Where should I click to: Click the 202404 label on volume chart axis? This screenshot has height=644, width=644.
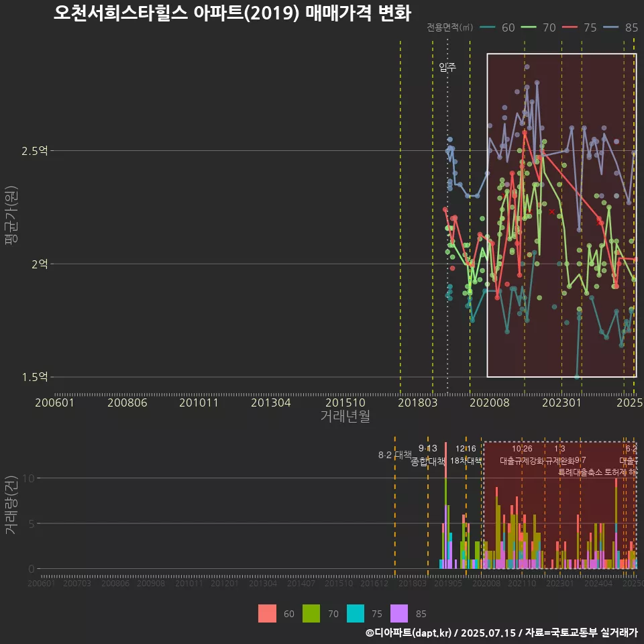tap(598, 583)
